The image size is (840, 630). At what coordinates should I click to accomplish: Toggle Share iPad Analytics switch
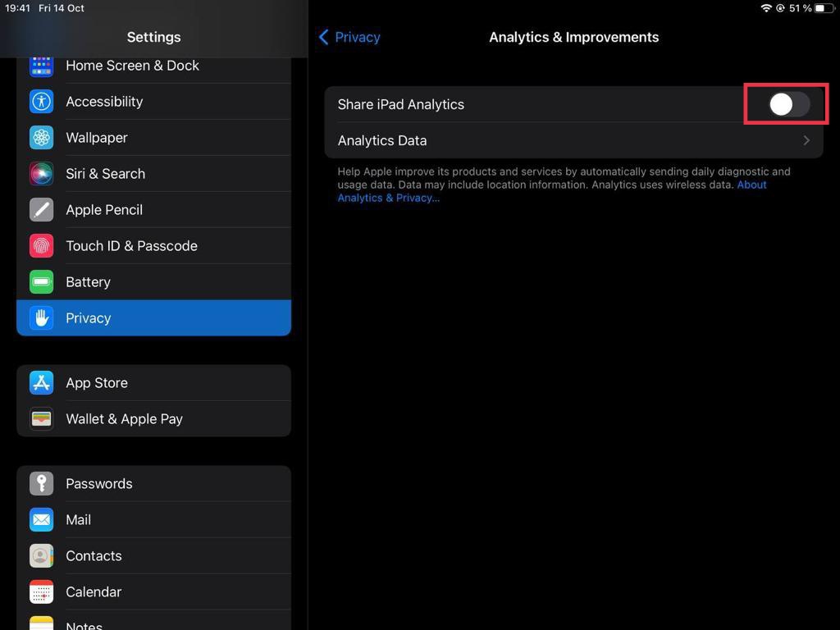click(789, 104)
